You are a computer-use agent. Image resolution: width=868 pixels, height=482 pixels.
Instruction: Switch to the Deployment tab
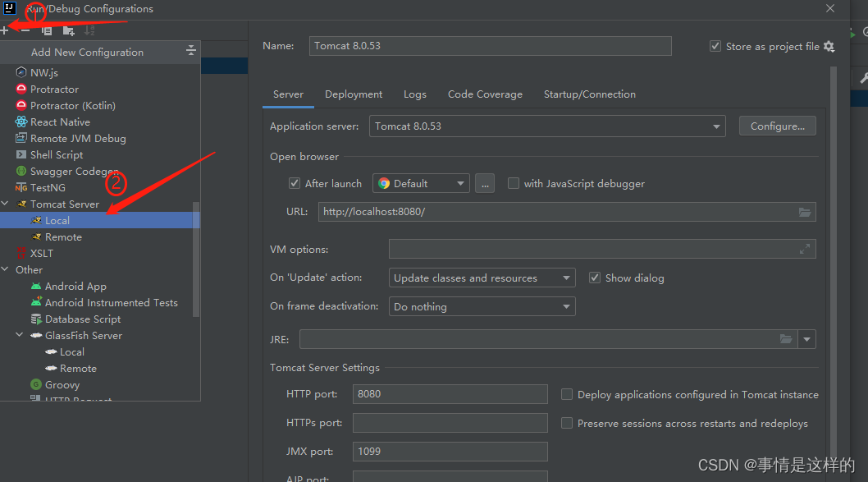coord(353,94)
